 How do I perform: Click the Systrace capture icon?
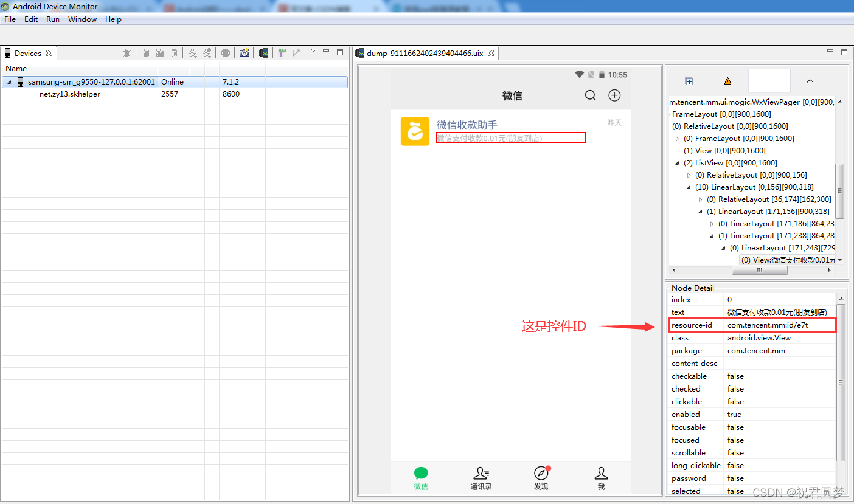pyautogui.click(x=282, y=53)
